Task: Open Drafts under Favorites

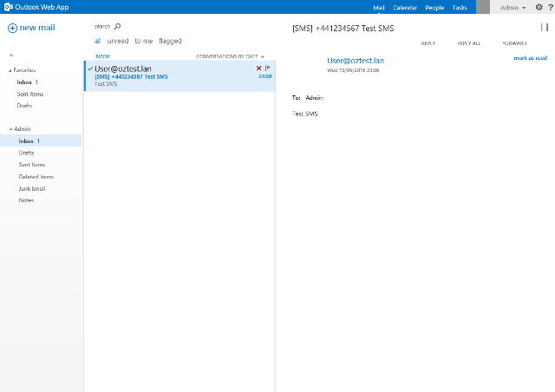Action: (24, 106)
